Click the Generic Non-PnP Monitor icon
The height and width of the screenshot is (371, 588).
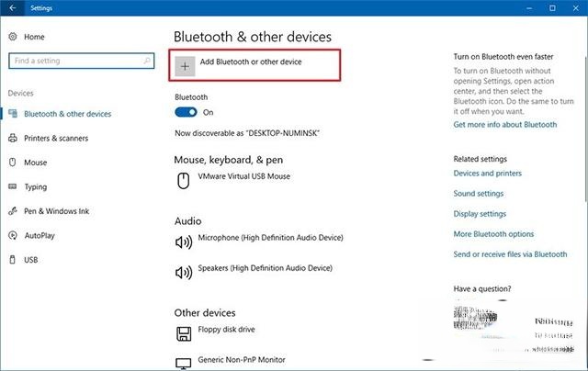(184, 364)
